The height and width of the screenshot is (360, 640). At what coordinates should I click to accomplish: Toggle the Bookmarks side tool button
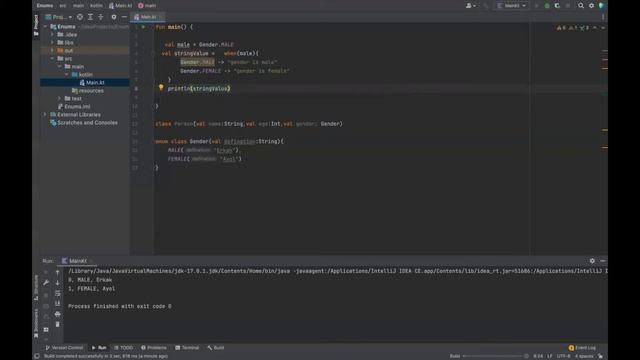click(36, 323)
